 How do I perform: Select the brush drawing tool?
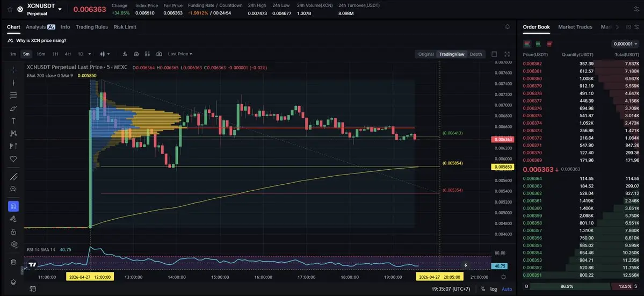tap(13, 108)
